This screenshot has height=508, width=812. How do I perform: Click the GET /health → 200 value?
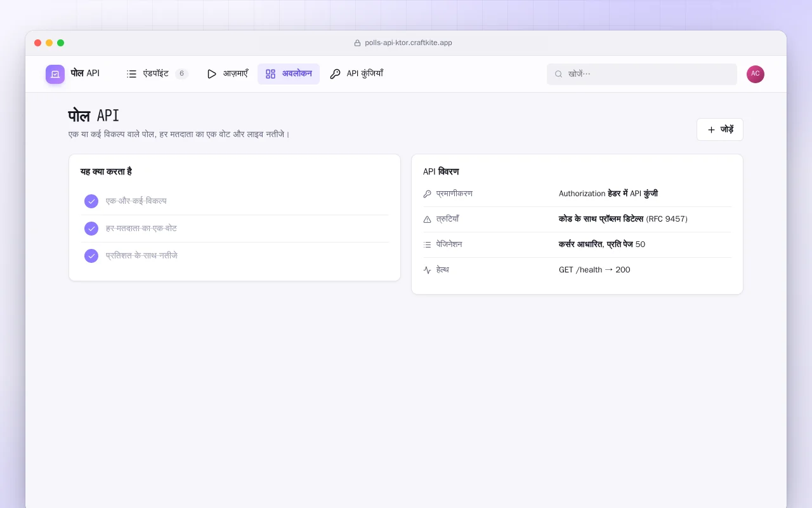[594, 270]
